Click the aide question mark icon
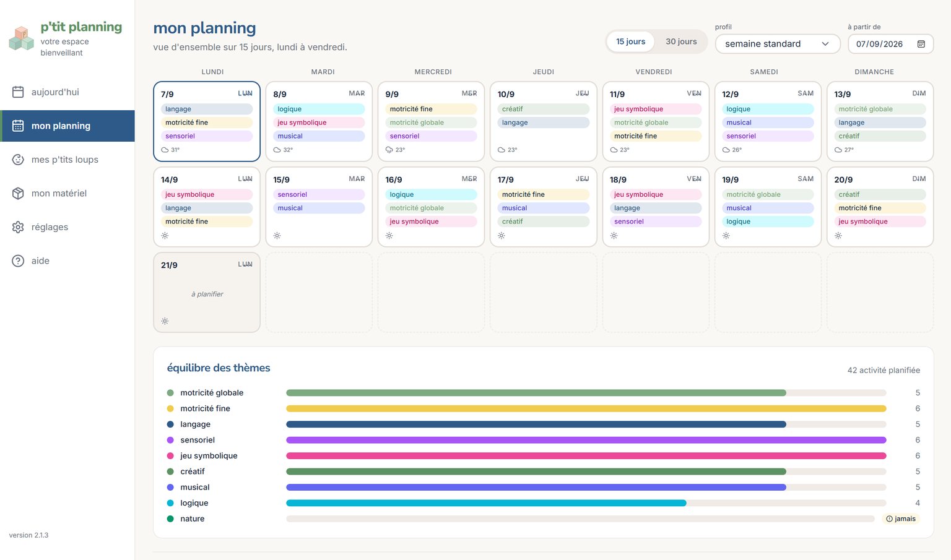This screenshot has height=560, width=951. 18,261
